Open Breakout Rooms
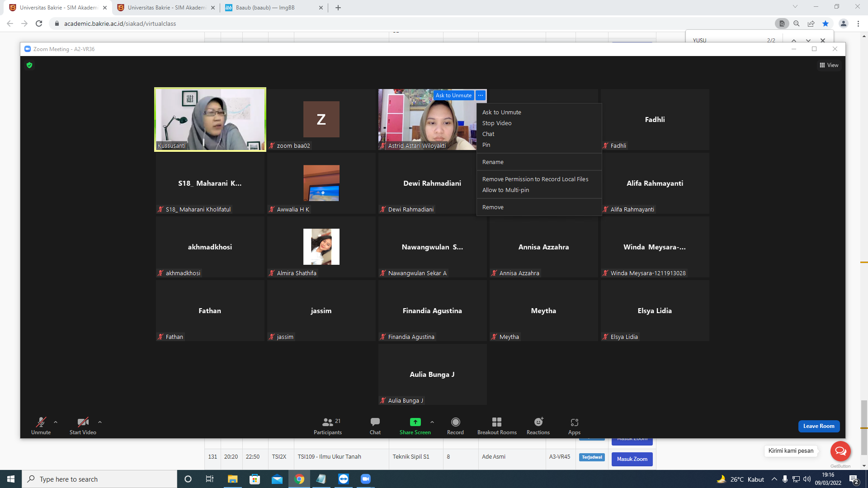The image size is (868, 488). click(x=497, y=426)
